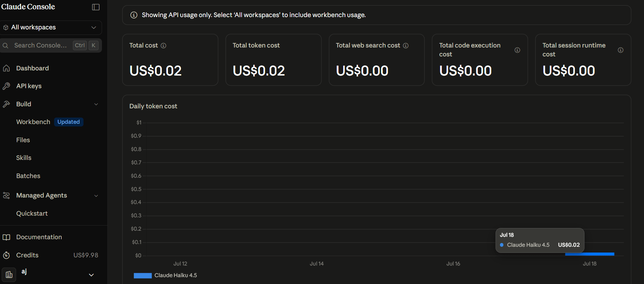This screenshot has width=644, height=284.
Task: Click the session runtime cost US$0.00 value
Action: point(569,71)
